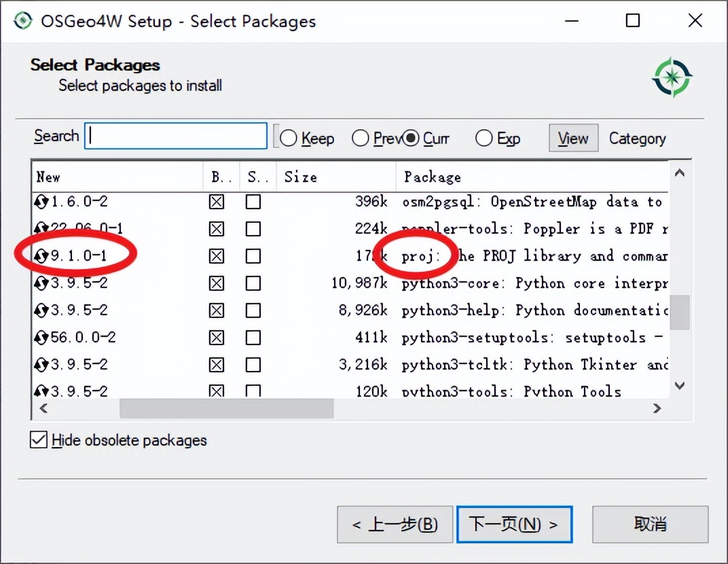The width and height of the screenshot is (728, 564).
Task: Click the Package column header
Action: click(532, 177)
